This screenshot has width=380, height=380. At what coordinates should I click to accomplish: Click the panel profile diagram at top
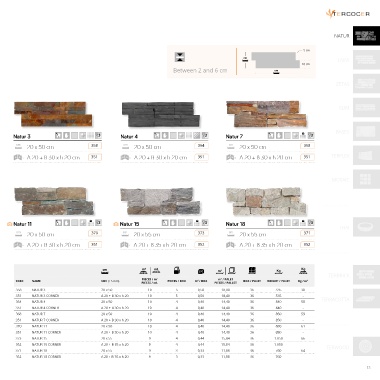276,61
